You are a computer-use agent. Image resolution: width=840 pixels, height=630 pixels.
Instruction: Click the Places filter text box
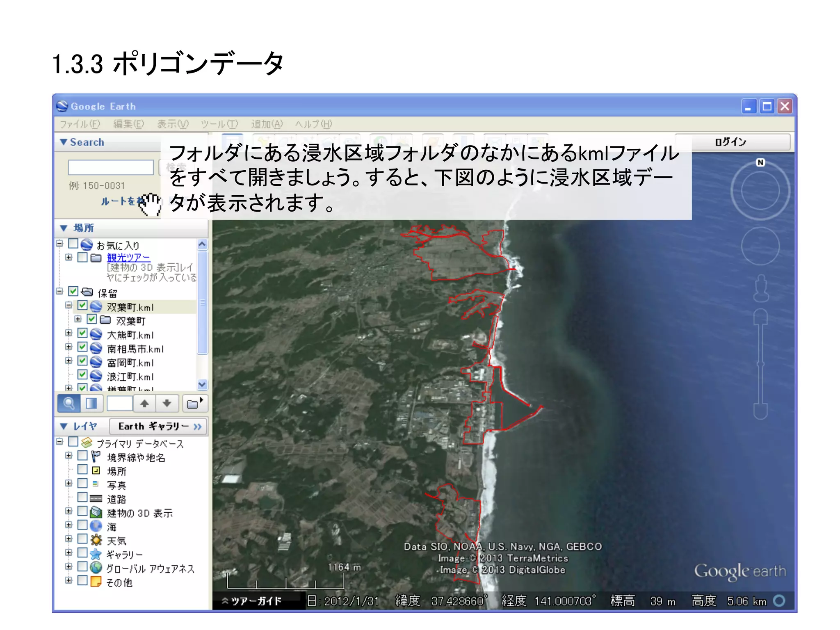tap(120, 404)
